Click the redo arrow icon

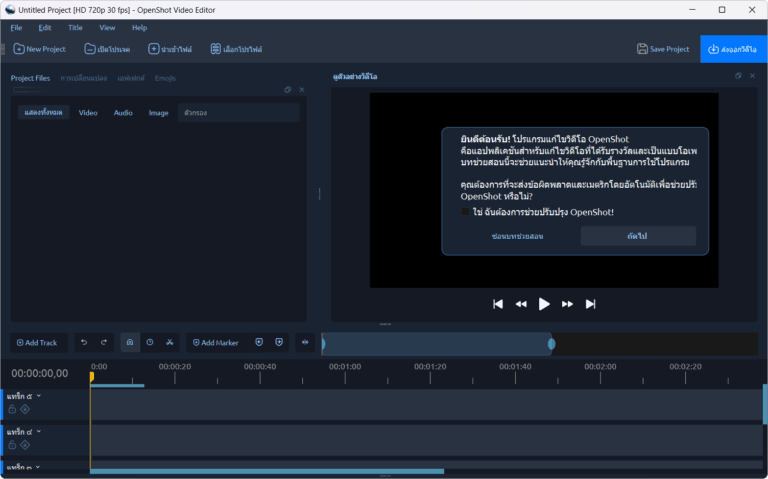pos(104,342)
